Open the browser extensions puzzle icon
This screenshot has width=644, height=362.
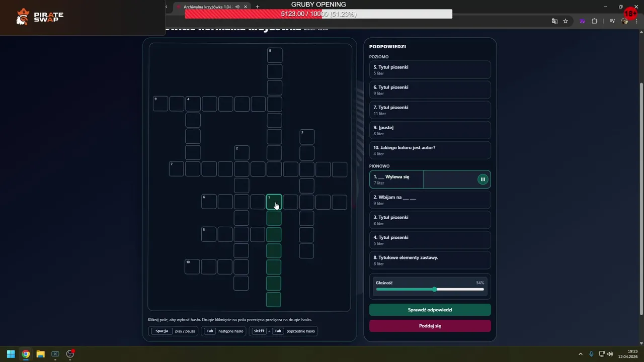click(x=594, y=21)
